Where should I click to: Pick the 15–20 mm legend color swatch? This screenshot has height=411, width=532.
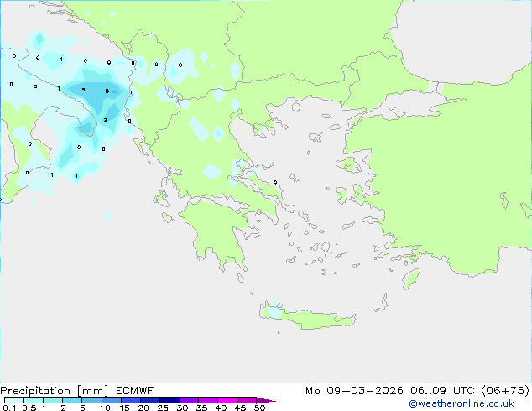tap(130, 400)
